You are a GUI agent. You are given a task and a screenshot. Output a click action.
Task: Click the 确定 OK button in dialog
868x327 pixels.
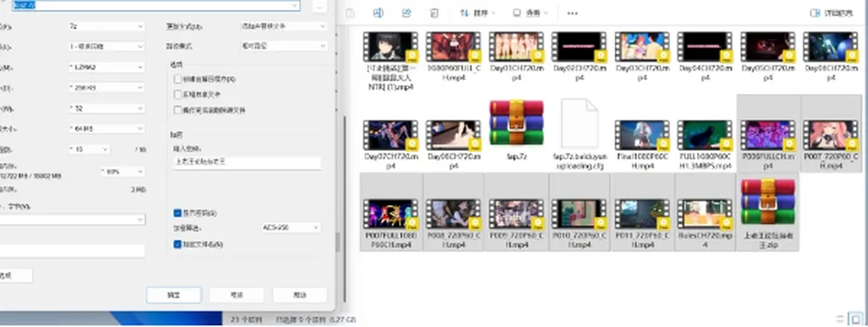click(x=174, y=294)
